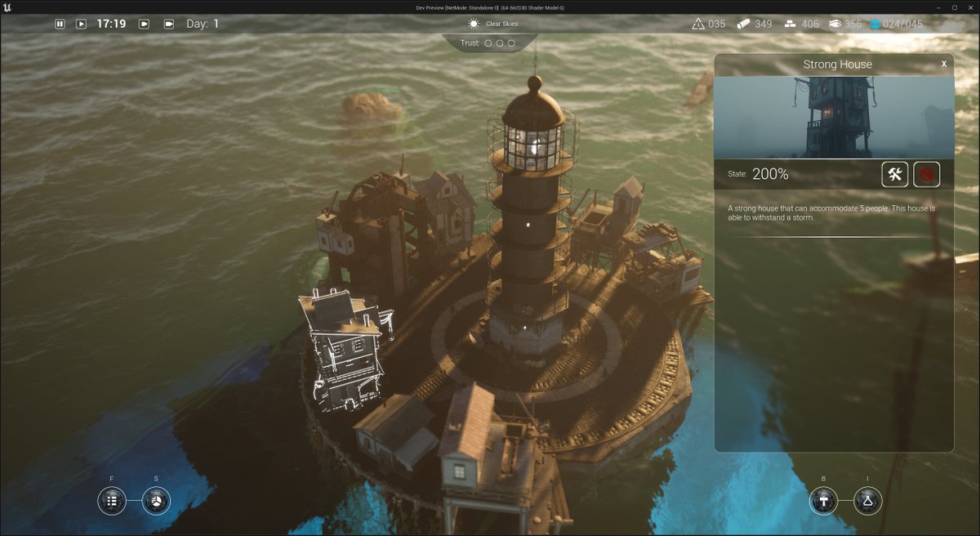Click the fish resource icon
Image resolution: width=980 pixels, height=536 pixels.
(835, 24)
